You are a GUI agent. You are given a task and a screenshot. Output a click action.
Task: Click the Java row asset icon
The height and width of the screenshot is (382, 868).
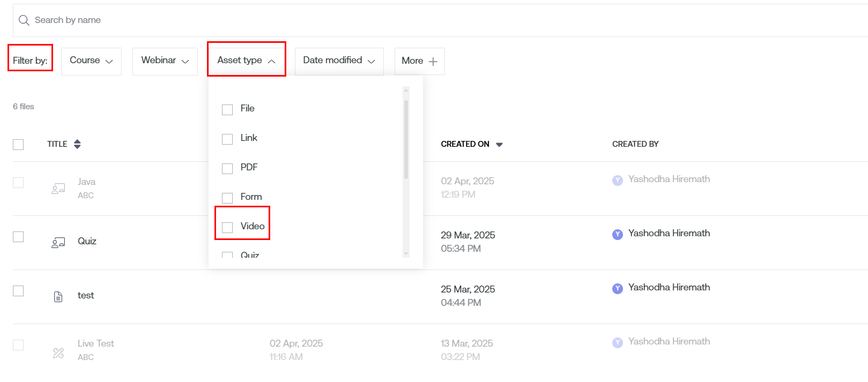click(58, 189)
